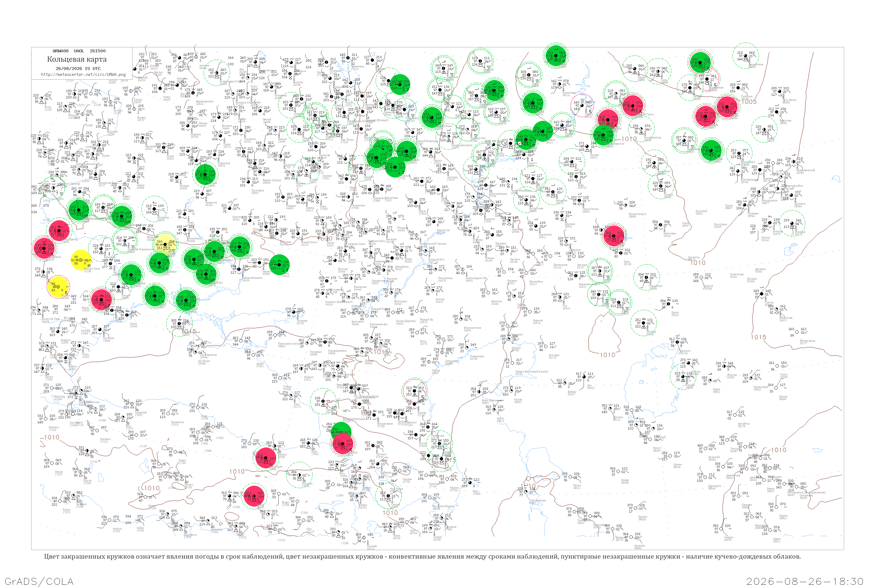Pick the dashed circle at Шадринск station
The image size is (882, 588).
(x=684, y=140)
